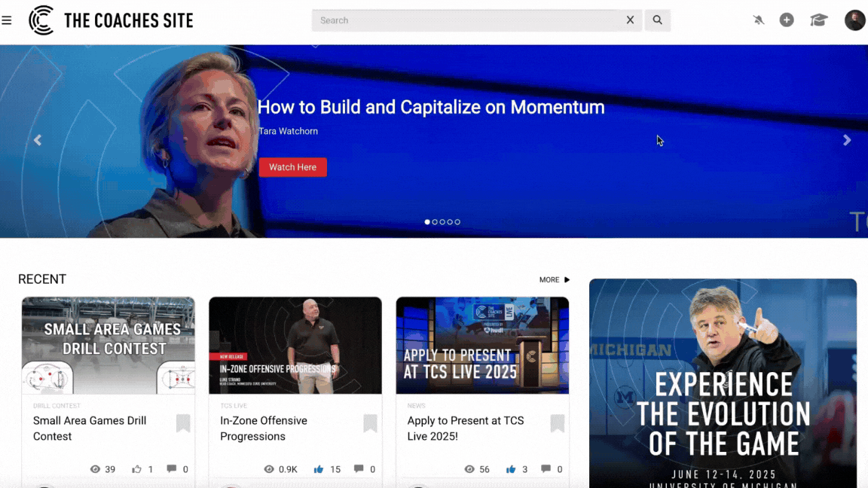Viewport: 868px width, 488px height.
Task: Open the hamburger navigation menu
Action: 7,20
